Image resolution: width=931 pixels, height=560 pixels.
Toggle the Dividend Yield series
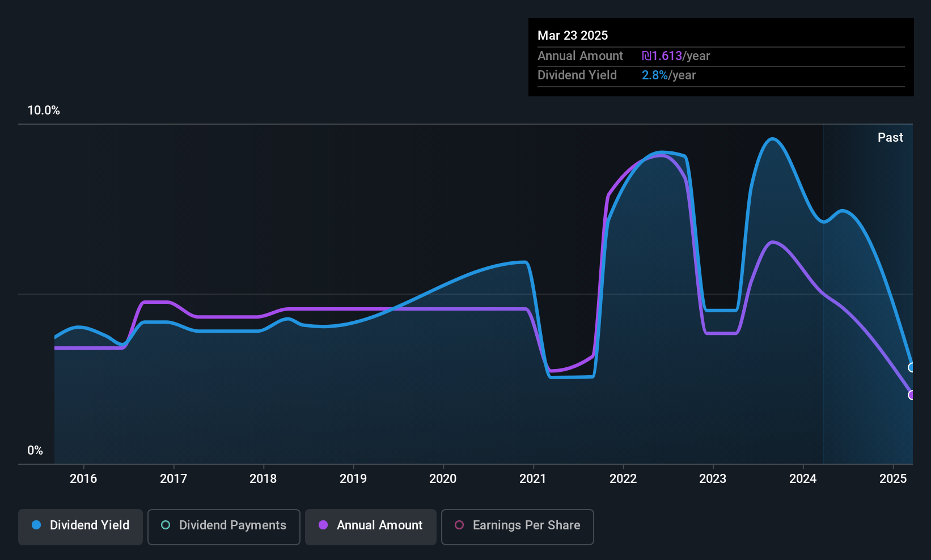pos(81,527)
